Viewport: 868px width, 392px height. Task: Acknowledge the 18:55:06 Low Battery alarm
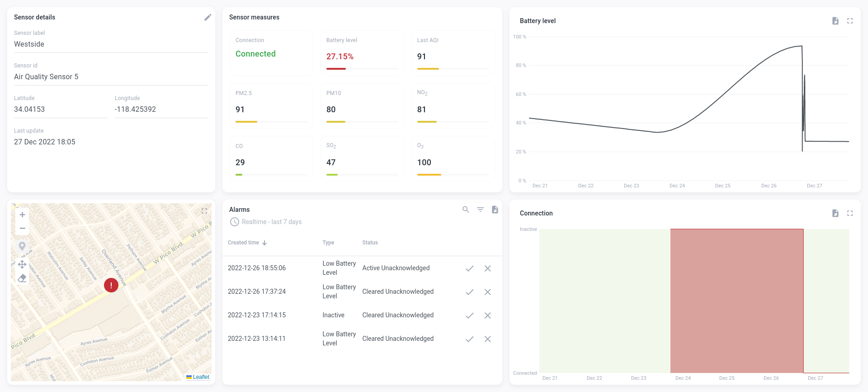click(x=469, y=268)
